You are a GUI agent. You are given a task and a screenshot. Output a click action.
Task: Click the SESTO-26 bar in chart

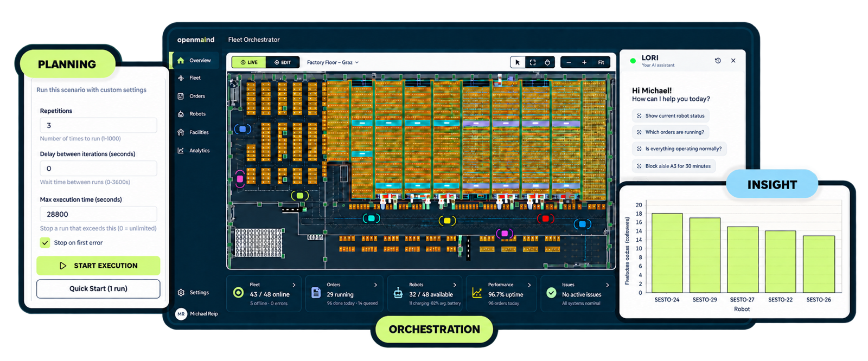819,265
